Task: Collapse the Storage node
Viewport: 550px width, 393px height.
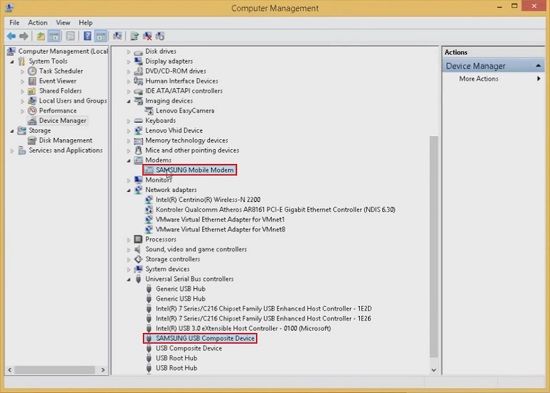Action: (12, 131)
